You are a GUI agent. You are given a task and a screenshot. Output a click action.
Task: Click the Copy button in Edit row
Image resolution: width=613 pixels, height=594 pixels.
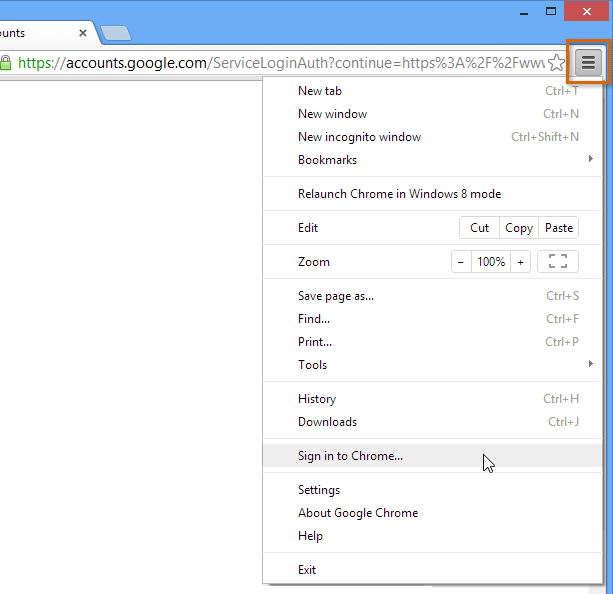point(519,228)
